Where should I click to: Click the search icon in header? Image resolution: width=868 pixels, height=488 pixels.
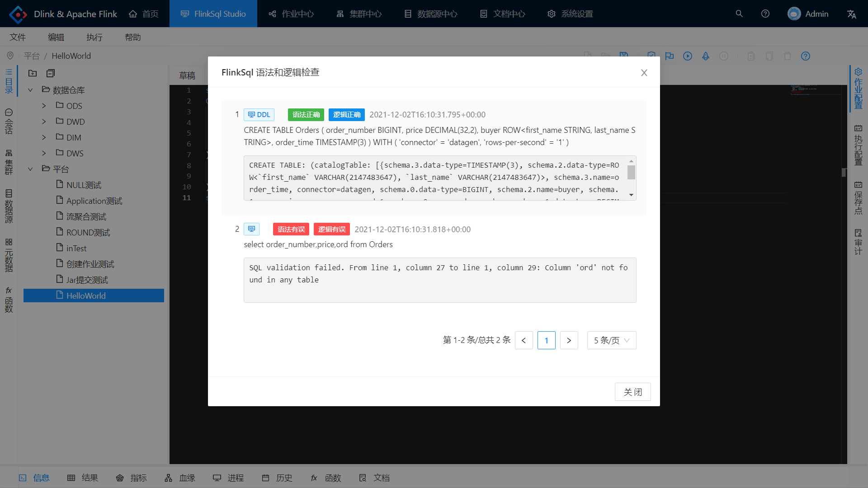[739, 14]
